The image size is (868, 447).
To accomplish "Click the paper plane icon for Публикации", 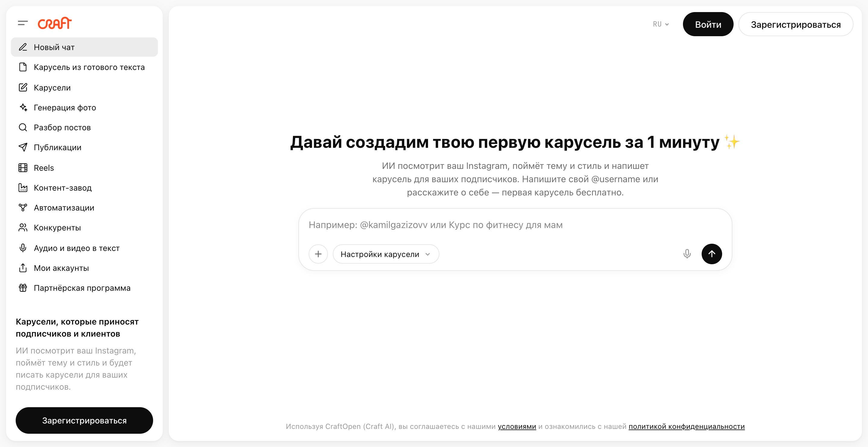I will (23, 147).
